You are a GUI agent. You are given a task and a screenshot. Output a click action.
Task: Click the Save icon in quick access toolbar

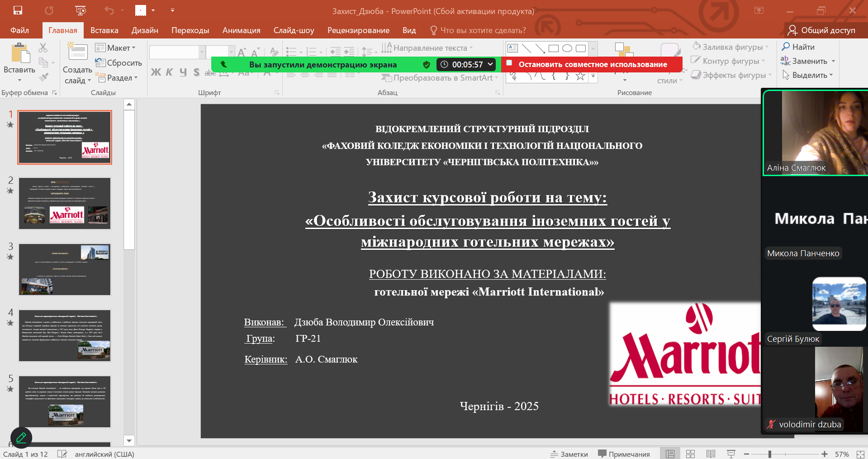click(18, 10)
